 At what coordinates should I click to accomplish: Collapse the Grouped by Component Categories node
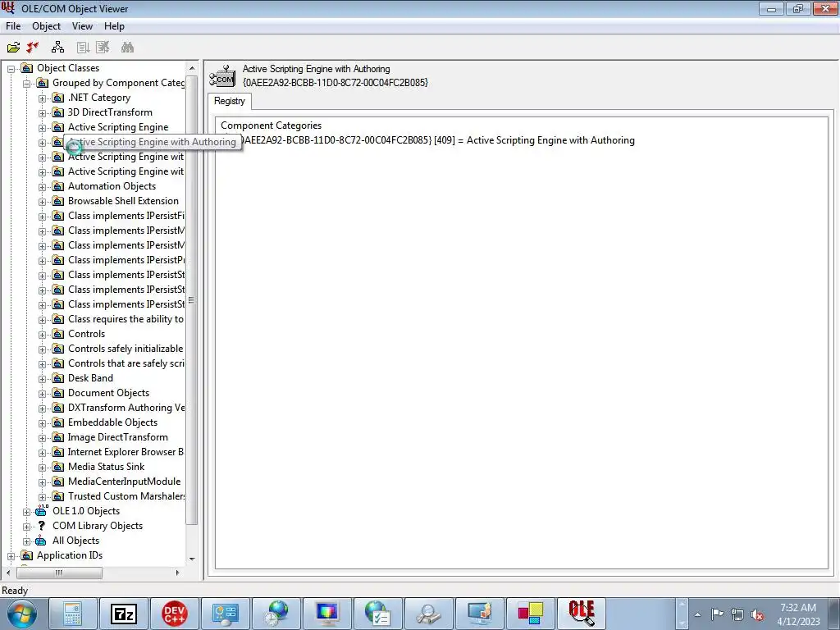pyautogui.click(x=27, y=84)
